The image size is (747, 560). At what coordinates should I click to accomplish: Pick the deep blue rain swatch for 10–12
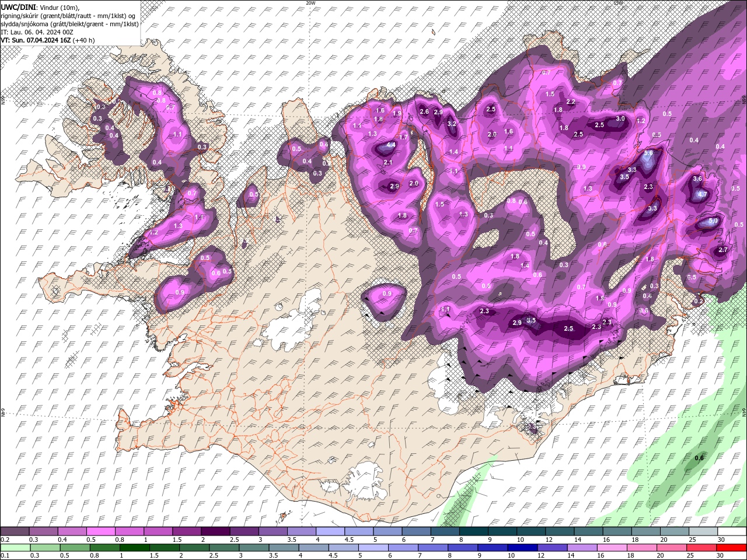[x=523, y=548]
